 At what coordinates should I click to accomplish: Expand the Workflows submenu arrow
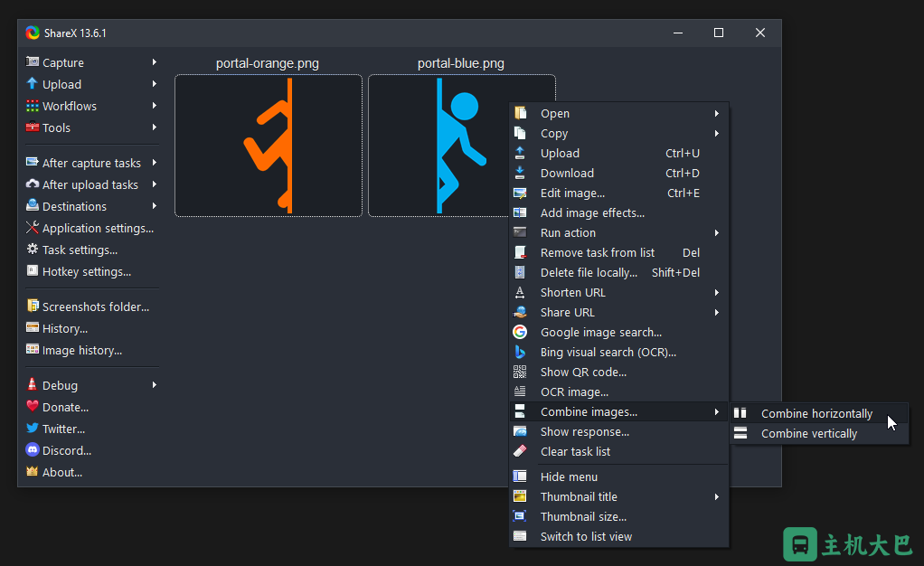click(x=155, y=106)
